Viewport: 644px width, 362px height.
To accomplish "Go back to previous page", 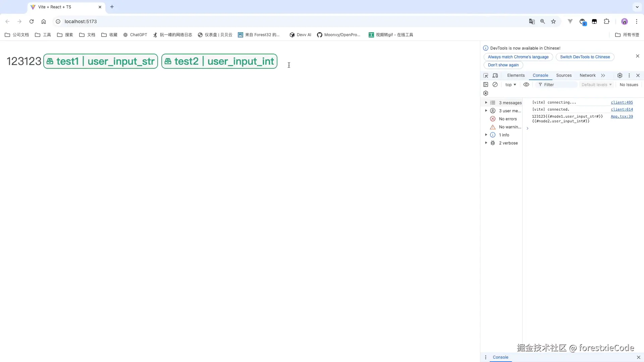I will (7, 21).
